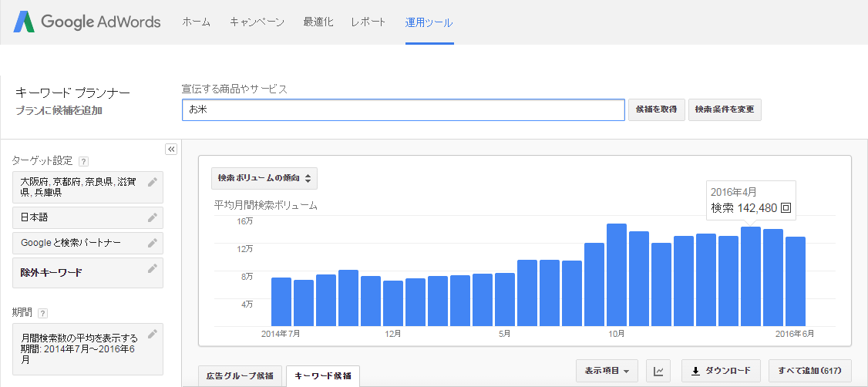Click the tallest 10月 chart bar
Screen dimensions: 868x387
617,274
